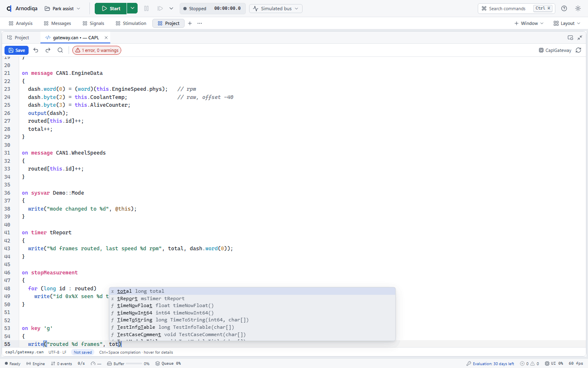Undo the last edit
Screen dimensions: 588x368
36,50
